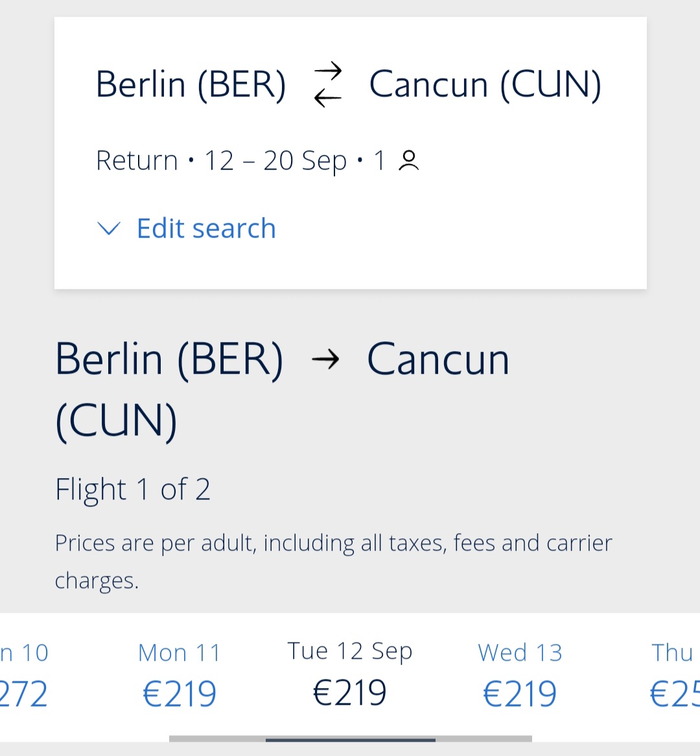
Task: Click the €219 price under Mon 11
Action: 180,694
